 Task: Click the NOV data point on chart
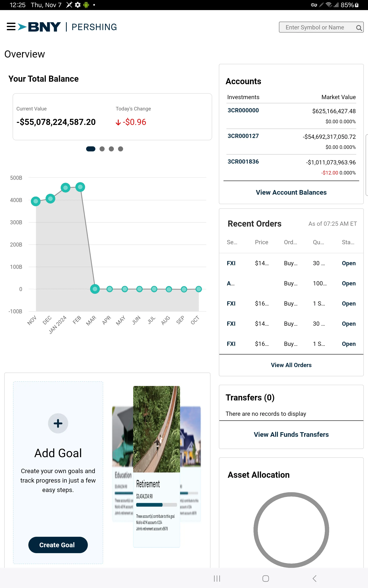click(x=36, y=201)
